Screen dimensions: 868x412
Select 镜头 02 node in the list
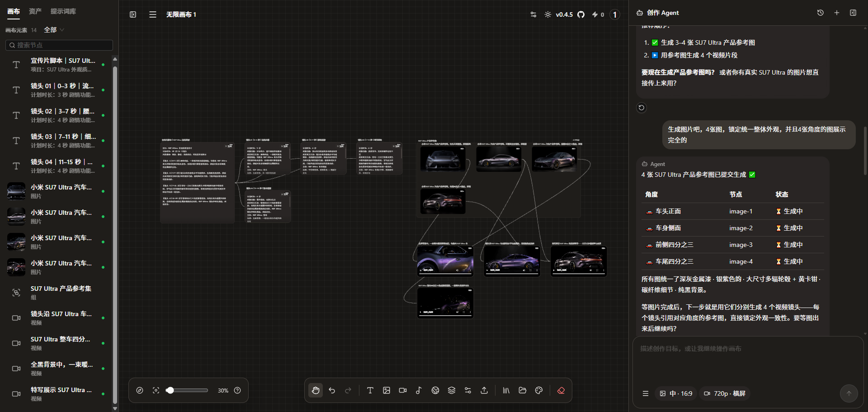(56, 115)
